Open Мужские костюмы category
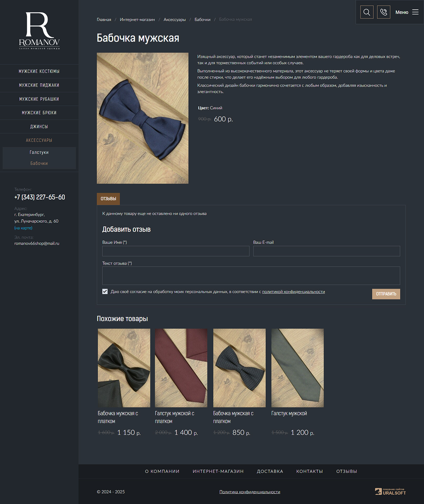This screenshot has width=424, height=504. click(x=39, y=71)
